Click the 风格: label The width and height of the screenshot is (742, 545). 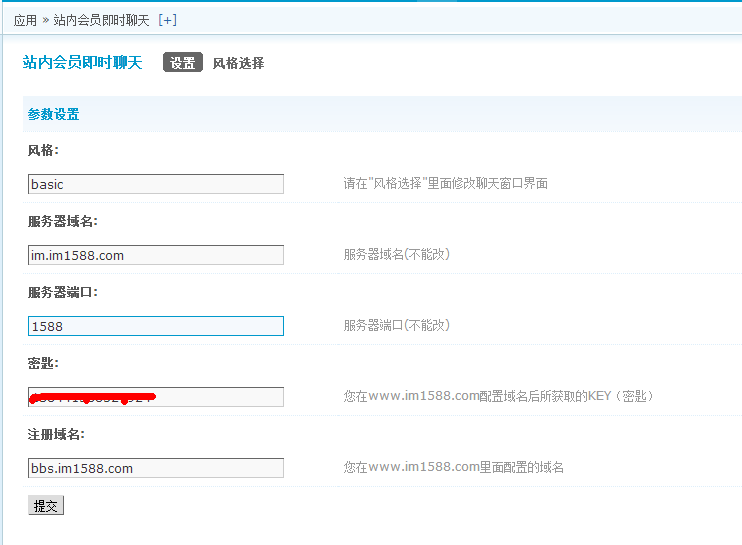[x=43, y=150]
